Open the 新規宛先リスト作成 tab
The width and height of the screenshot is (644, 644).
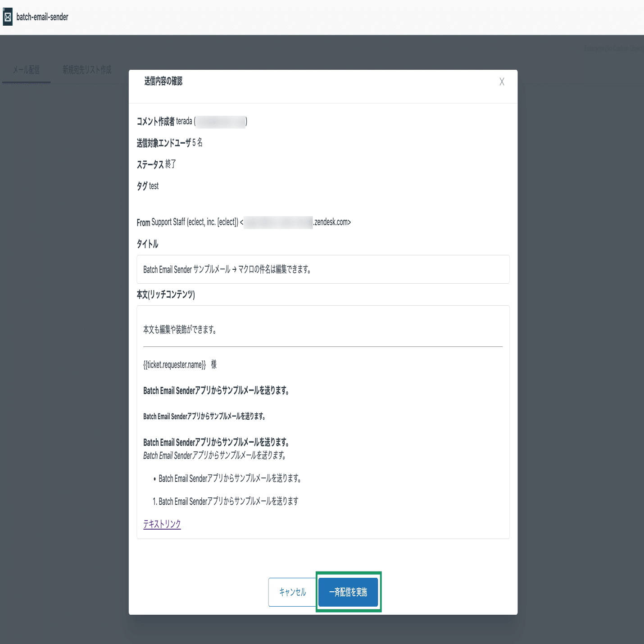[86, 70]
